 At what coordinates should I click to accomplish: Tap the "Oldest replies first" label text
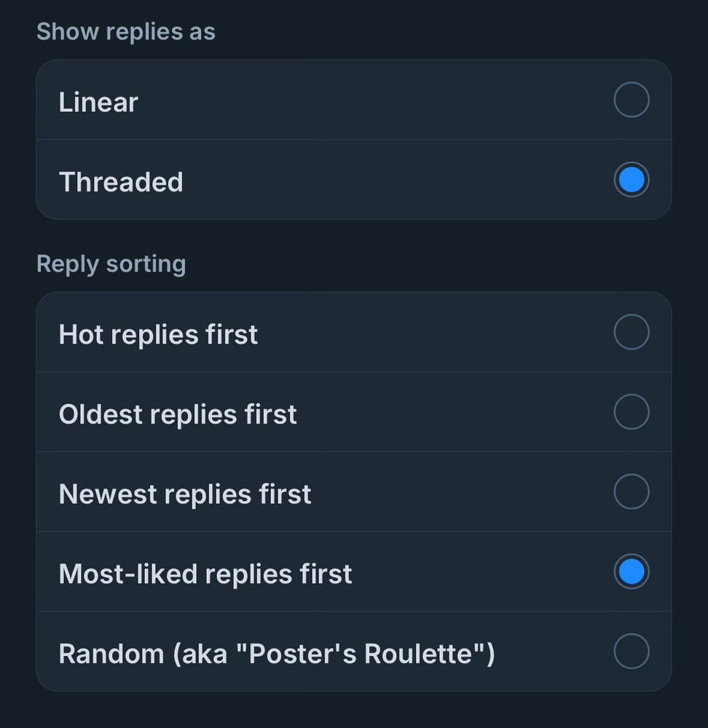pyautogui.click(x=178, y=415)
